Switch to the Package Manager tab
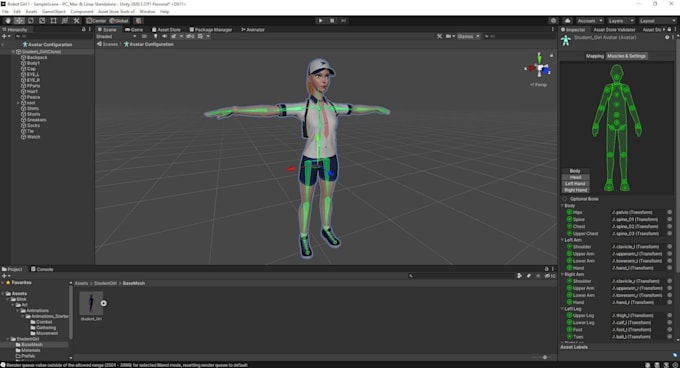Image resolution: width=680 pixels, height=368 pixels. pyautogui.click(x=211, y=29)
